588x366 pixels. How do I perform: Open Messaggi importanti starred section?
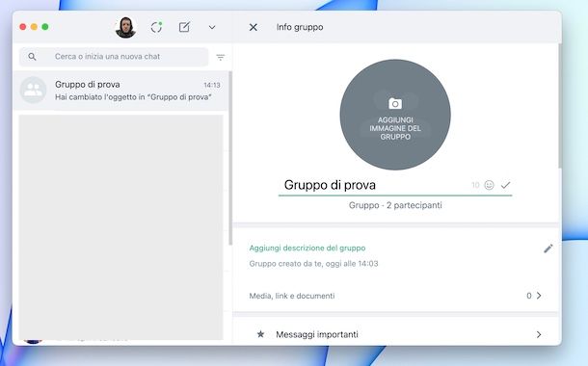(395, 334)
